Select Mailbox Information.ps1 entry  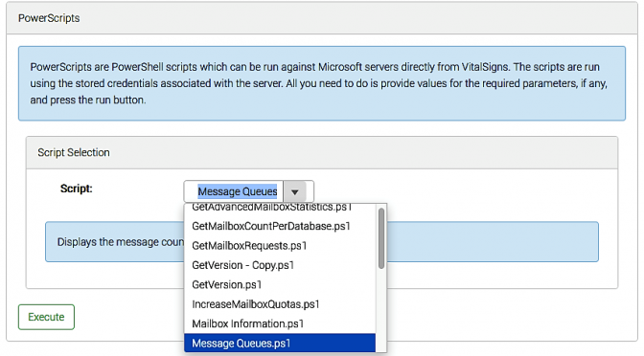tap(280, 323)
